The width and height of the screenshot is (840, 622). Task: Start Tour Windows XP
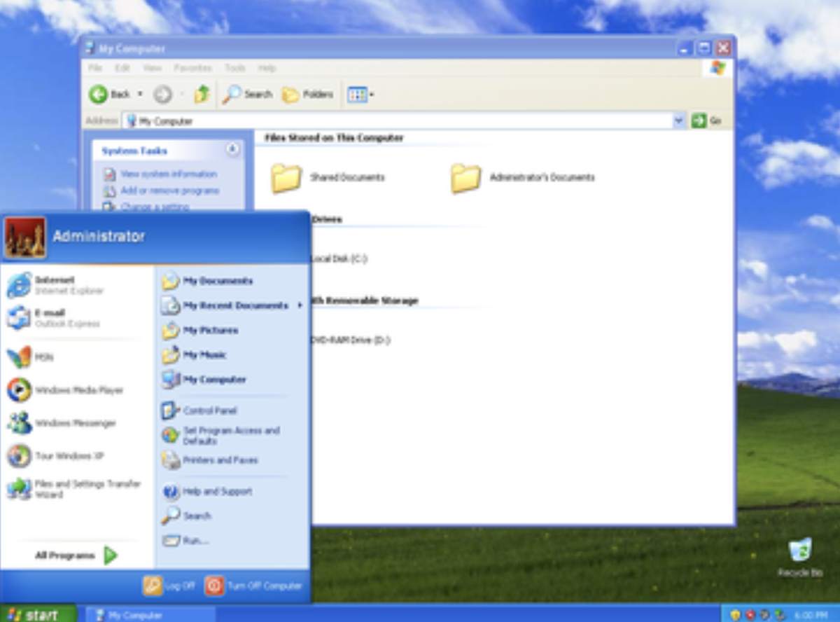55,456
